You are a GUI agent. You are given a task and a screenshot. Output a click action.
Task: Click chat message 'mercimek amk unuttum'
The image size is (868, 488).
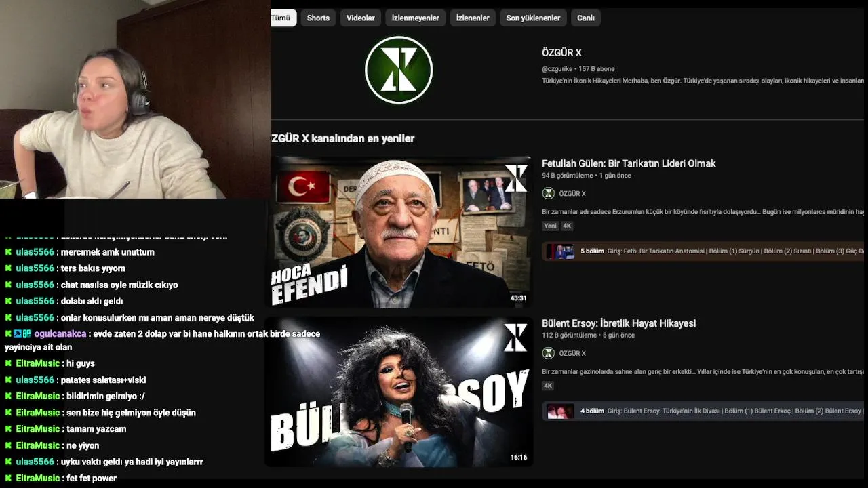[108, 252]
